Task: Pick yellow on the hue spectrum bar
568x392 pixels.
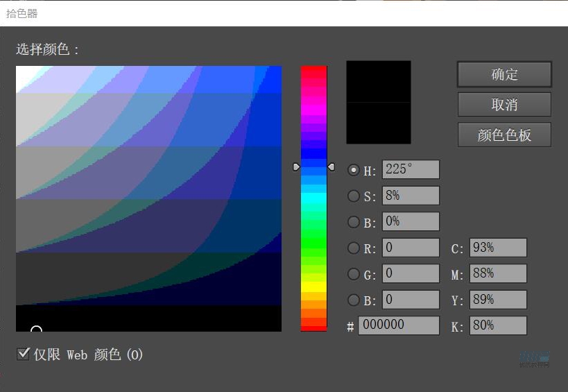Action: point(313,285)
